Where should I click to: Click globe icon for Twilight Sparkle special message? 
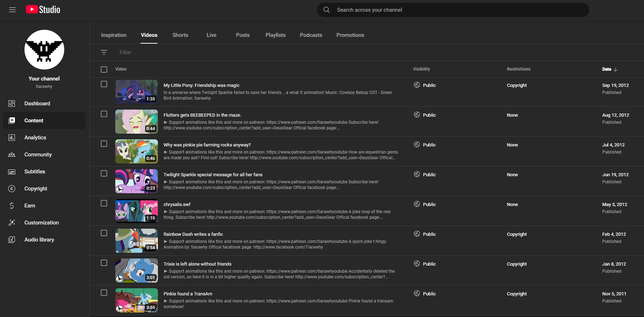pos(417,174)
